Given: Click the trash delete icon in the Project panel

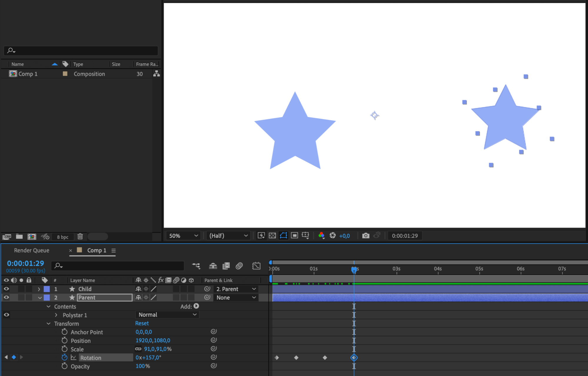Looking at the screenshot, I should click(80, 237).
